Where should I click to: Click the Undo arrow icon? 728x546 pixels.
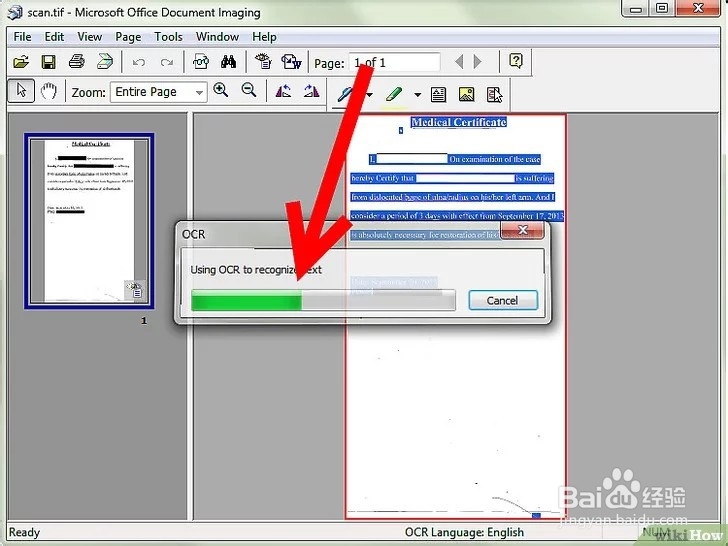[x=139, y=62]
